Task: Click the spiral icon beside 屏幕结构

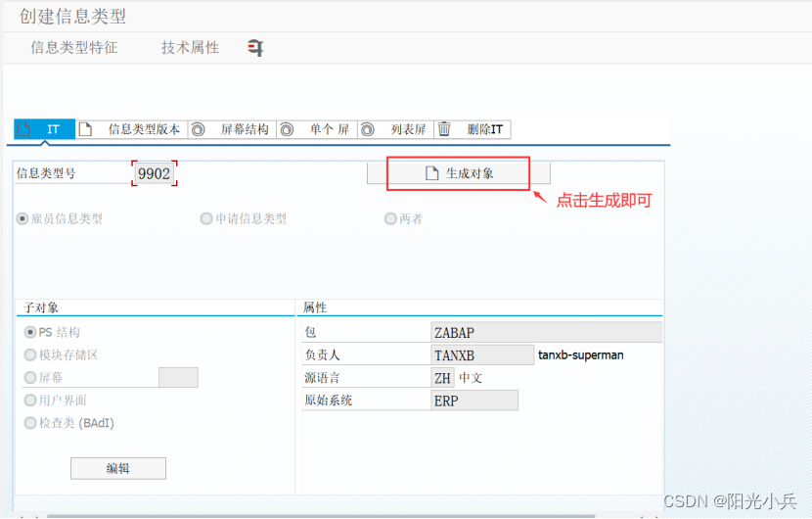Action: pos(198,129)
